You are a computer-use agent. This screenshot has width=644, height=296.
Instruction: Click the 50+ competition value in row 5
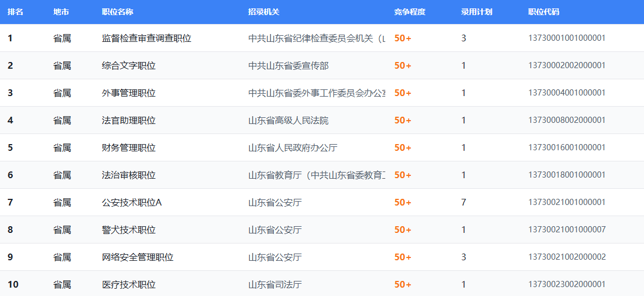(403, 147)
